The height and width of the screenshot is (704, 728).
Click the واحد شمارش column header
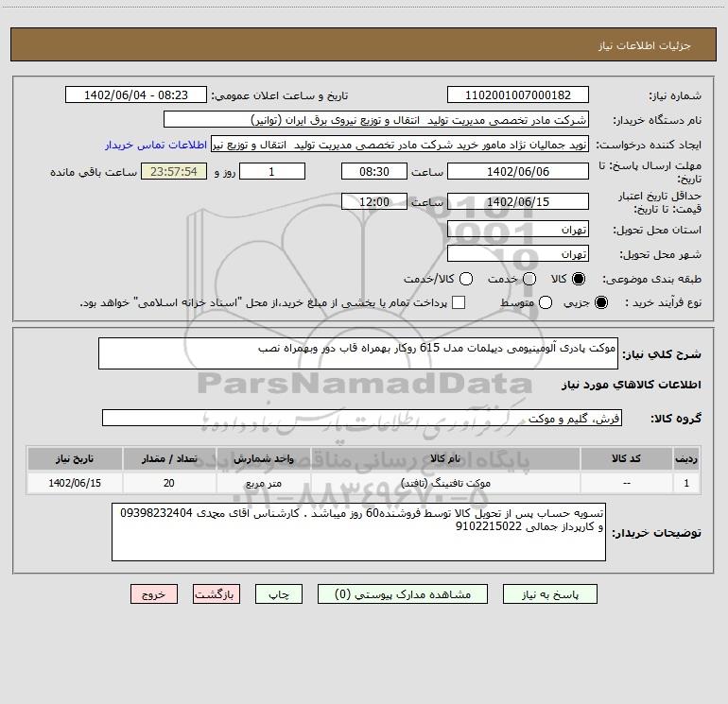click(x=263, y=458)
